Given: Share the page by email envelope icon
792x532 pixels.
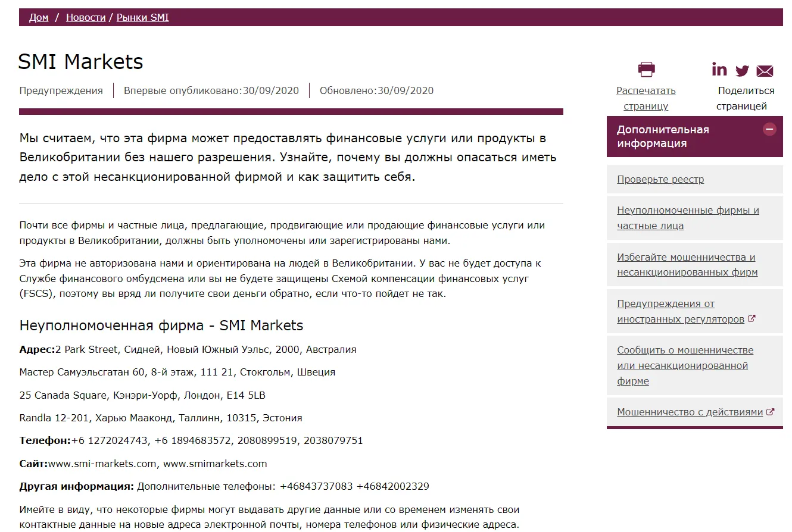Looking at the screenshot, I should click(765, 71).
